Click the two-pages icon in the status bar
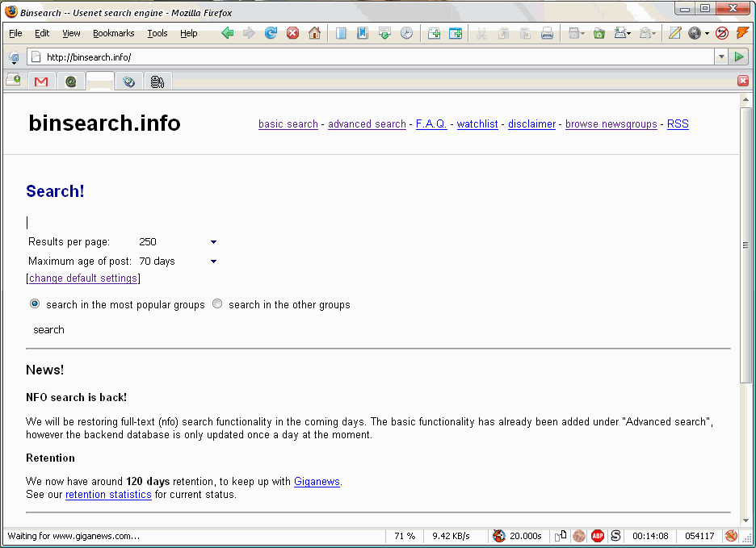This screenshot has width=756, height=548. [x=561, y=535]
